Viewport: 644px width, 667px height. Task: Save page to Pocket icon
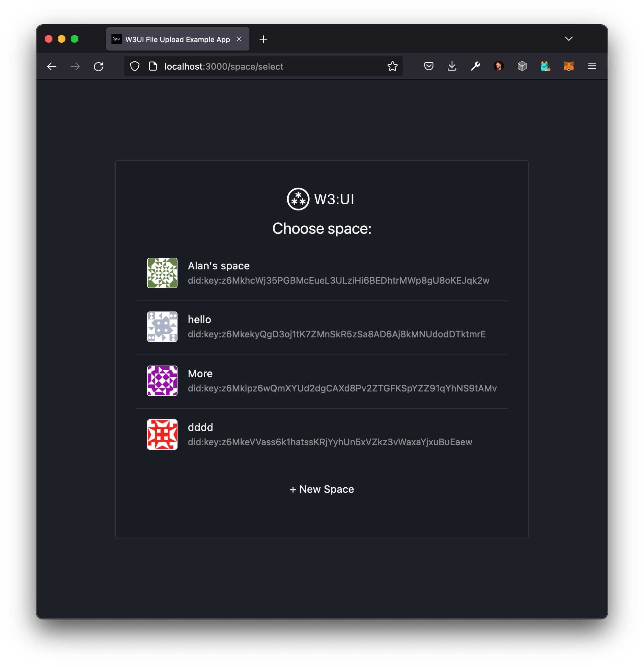429,66
